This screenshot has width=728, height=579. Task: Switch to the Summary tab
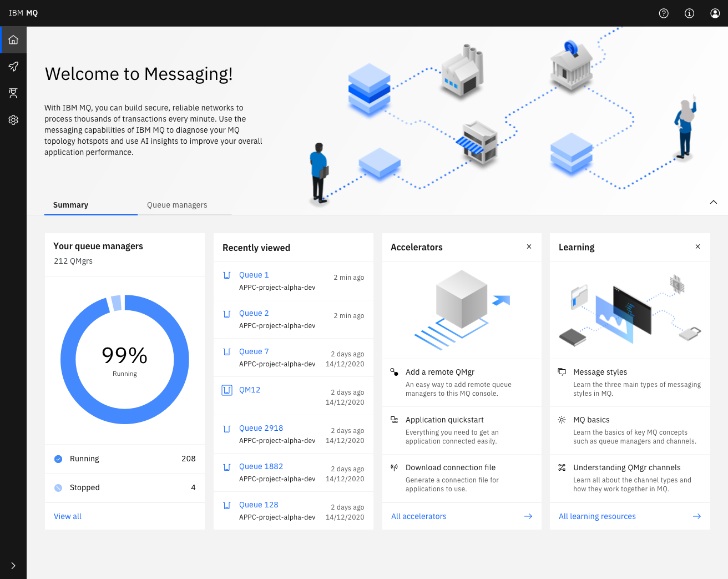point(91,205)
